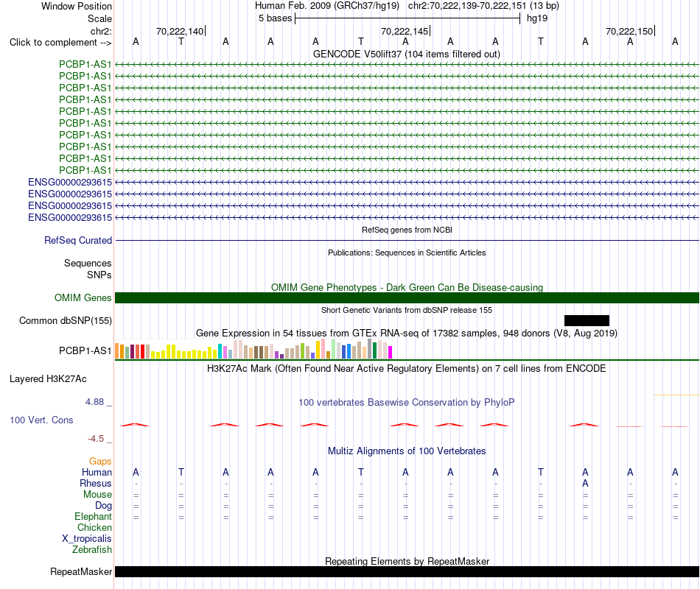The image size is (700, 589).
Task: Click the 70,222,145 position marker
Action: click(x=405, y=31)
